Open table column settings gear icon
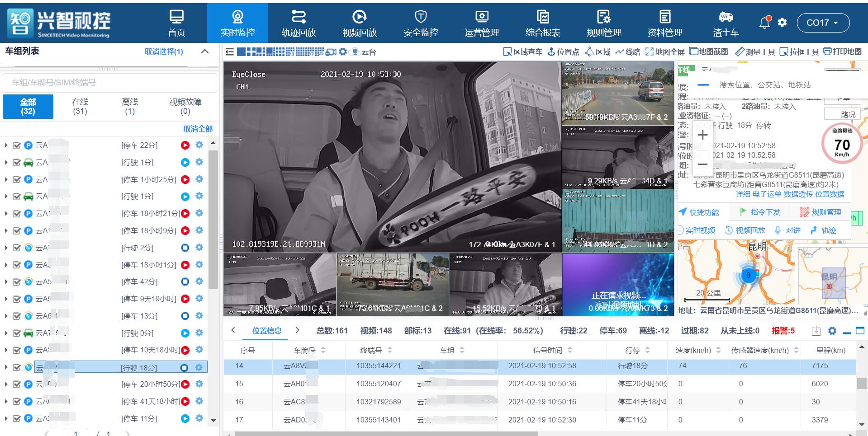The image size is (868, 436). pos(832,331)
